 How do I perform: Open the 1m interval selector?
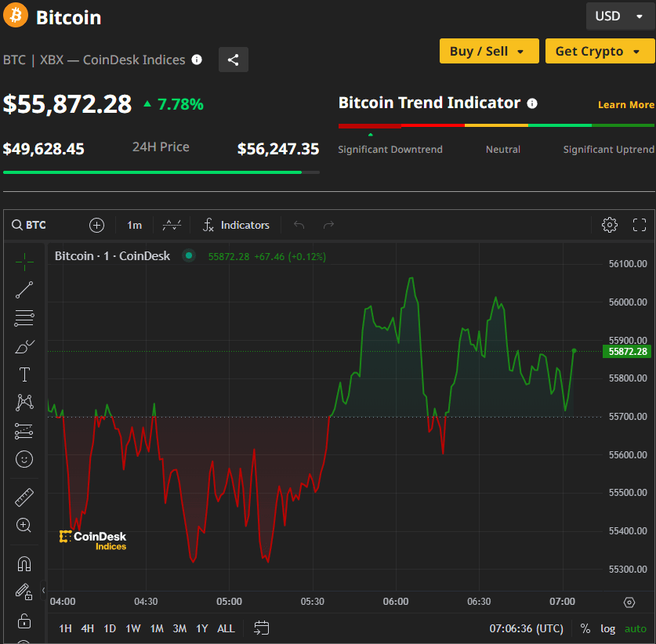coord(134,225)
